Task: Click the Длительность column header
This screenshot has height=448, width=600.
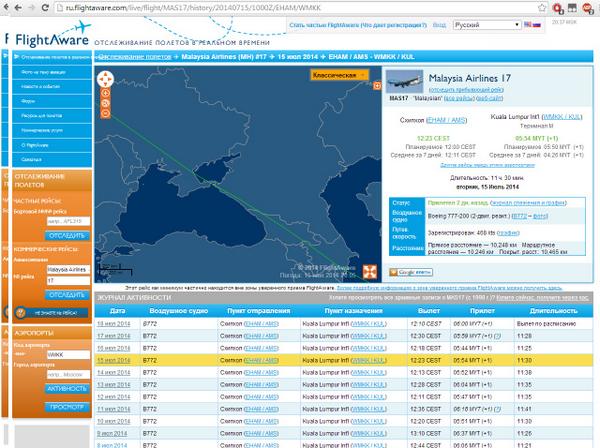Action: tap(553, 311)
